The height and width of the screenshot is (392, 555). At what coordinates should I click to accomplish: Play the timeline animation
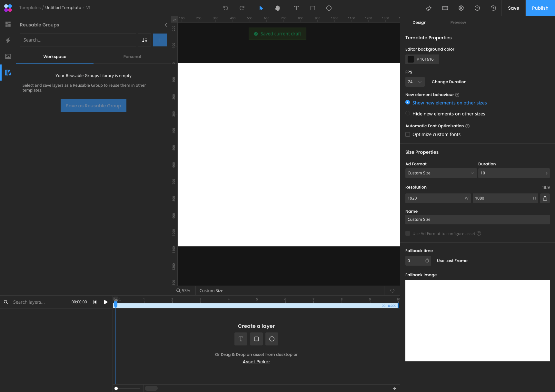pos(106,302)
